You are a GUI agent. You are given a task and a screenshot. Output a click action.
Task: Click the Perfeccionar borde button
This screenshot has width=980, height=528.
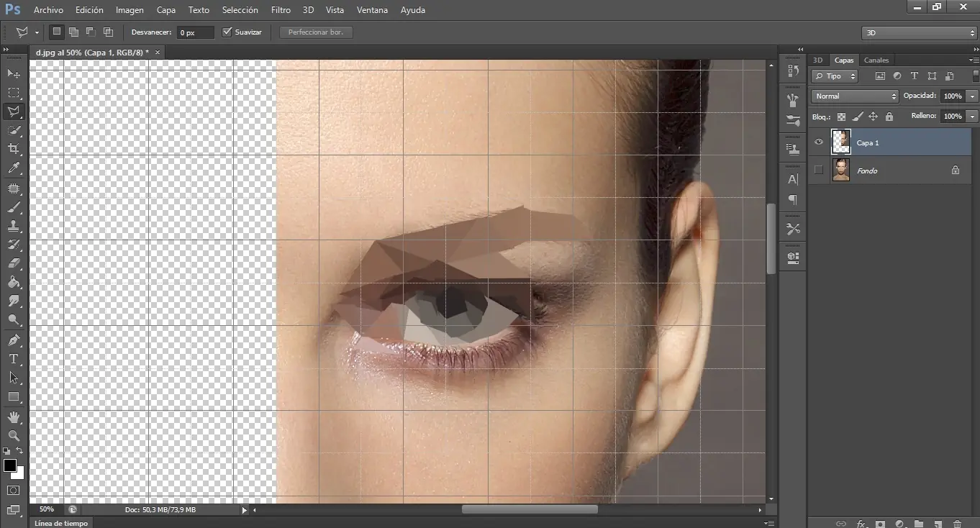coord(316,32)
